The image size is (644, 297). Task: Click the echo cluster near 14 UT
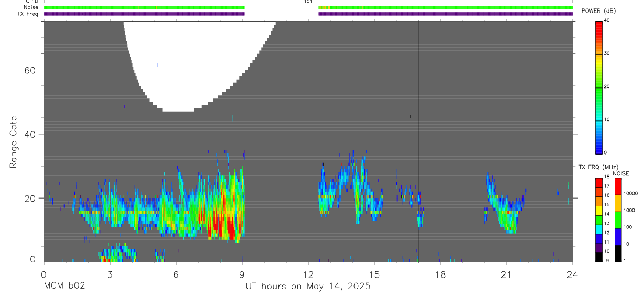point(351,189)
